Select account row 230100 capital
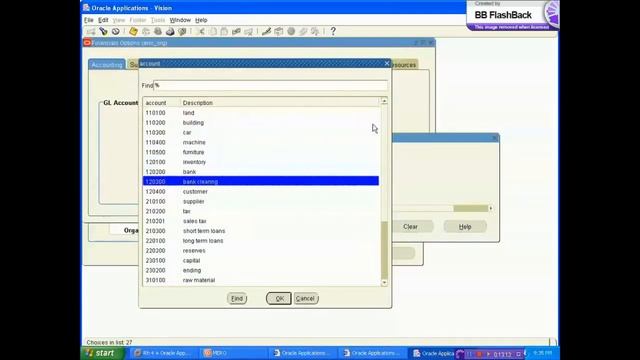The image size is (640, 360). (x=261, y=260)
